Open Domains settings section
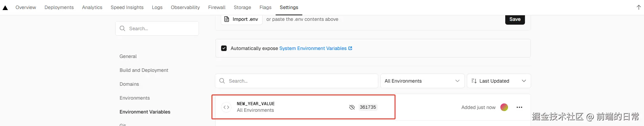The image size is (644, 126). 129,84
